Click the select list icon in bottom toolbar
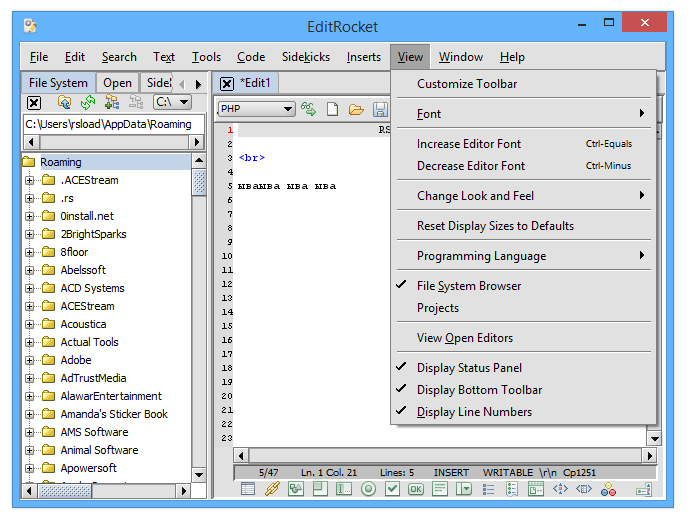Image resolution: width=697 pixels, height=529 pixels. pos(464,489)
